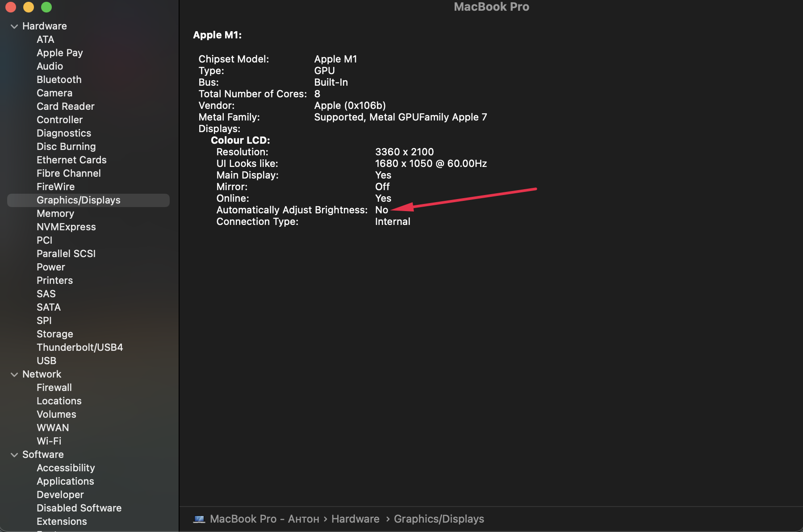Open the PCI entry
803x532 pixels.
45,240
